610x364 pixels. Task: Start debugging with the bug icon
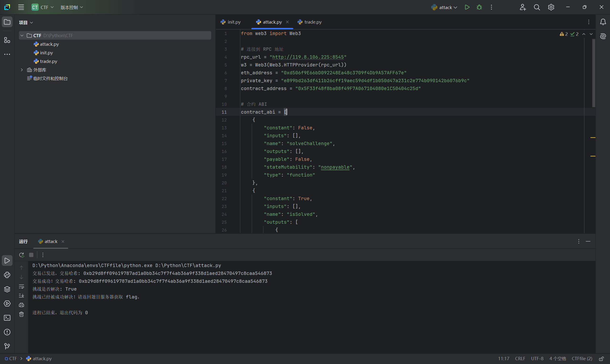click(x=479, y=7)
